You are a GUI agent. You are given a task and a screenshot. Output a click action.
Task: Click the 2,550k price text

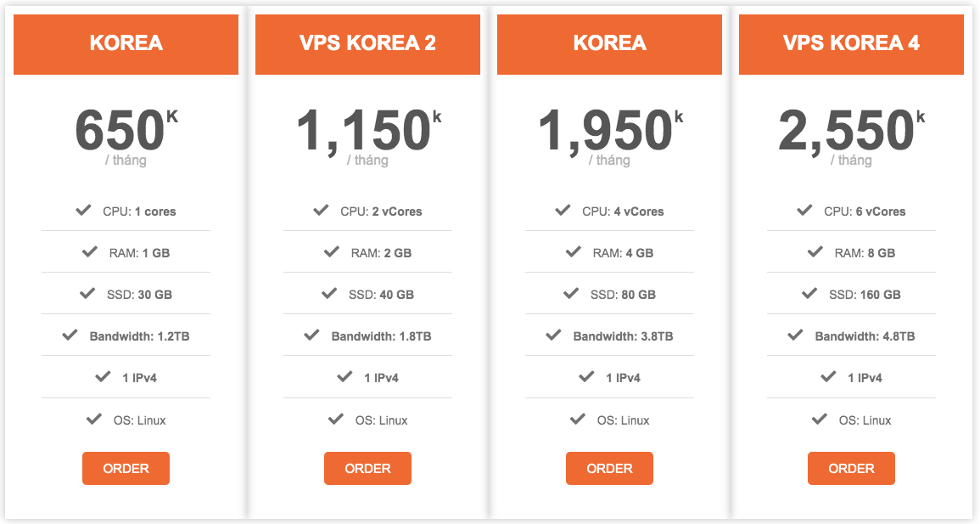[851, 130]
